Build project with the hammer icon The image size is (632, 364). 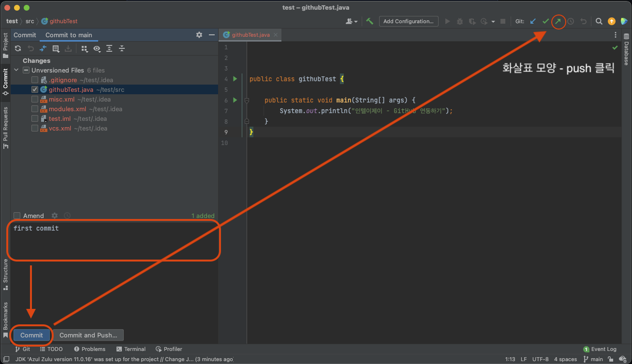tap(370, 21)
